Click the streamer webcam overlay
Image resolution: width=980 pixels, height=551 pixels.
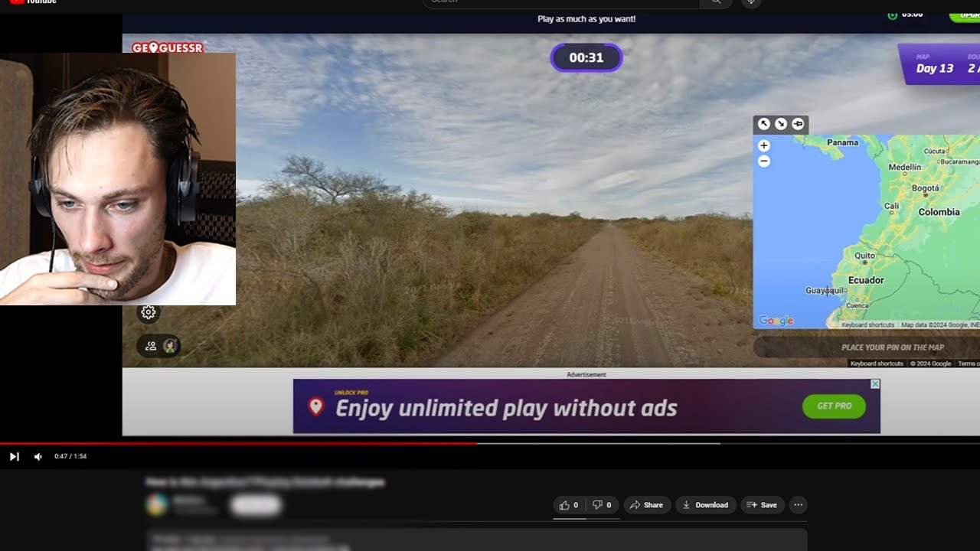(x=118, y=179)
